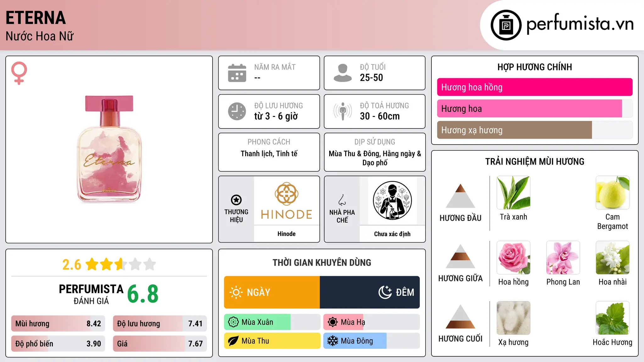Image resolution: width=644 pixels, height=362 pixels.
Task: Click the Hoa hồng note image
Action: (514, 258)
